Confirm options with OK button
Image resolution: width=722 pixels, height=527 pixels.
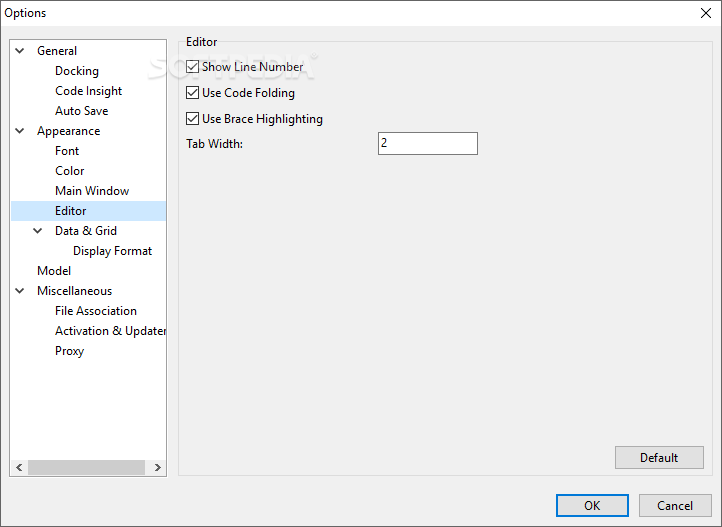tap(592, 505)
